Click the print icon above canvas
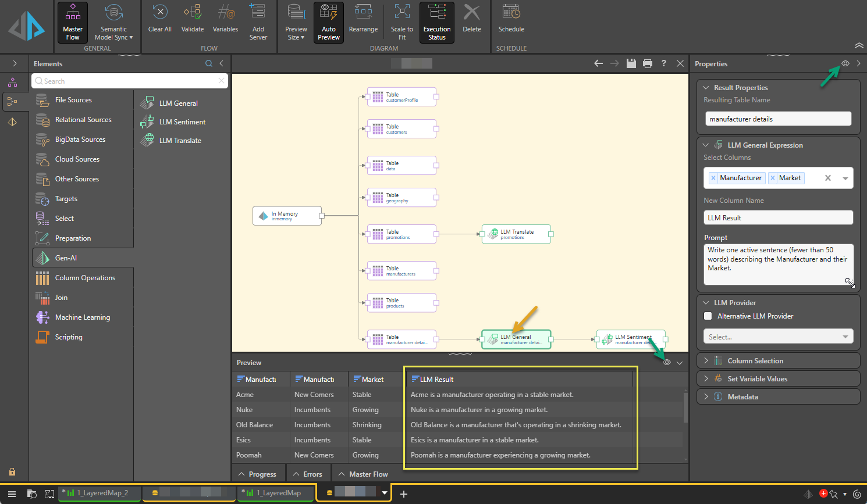The image size is (867, 504). point(647,63)
